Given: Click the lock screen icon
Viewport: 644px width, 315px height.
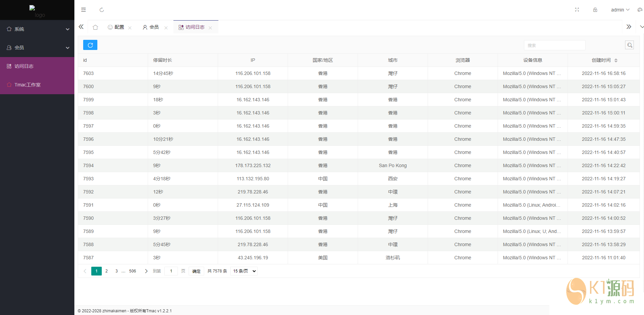Looking at the screenshot, I should (595, 10).
